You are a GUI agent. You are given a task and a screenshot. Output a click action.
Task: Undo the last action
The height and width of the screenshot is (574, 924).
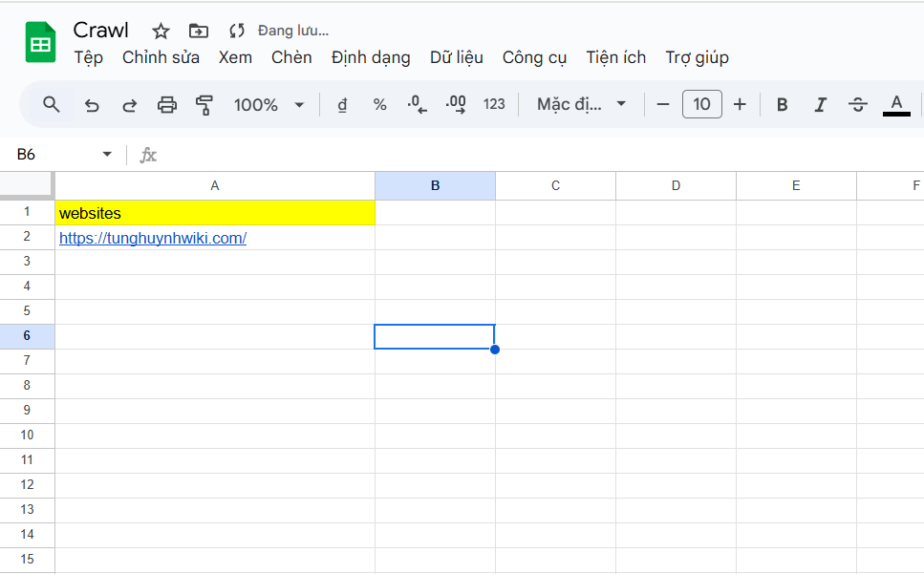point(92,105)
